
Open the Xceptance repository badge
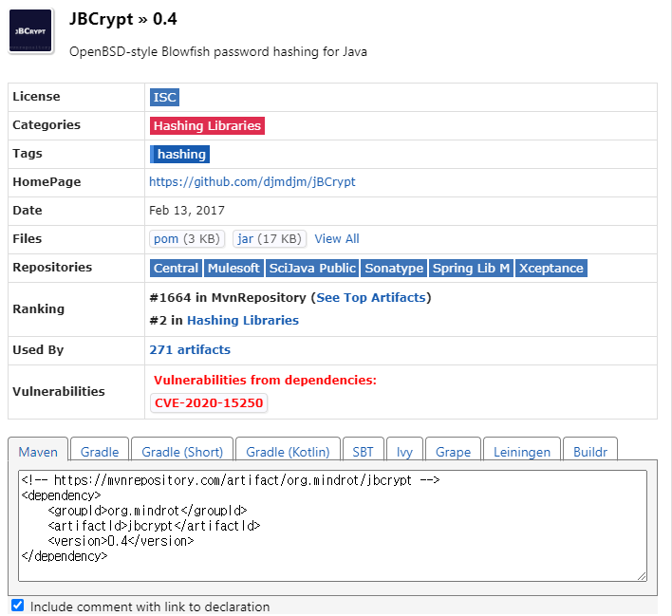point(551,269)
